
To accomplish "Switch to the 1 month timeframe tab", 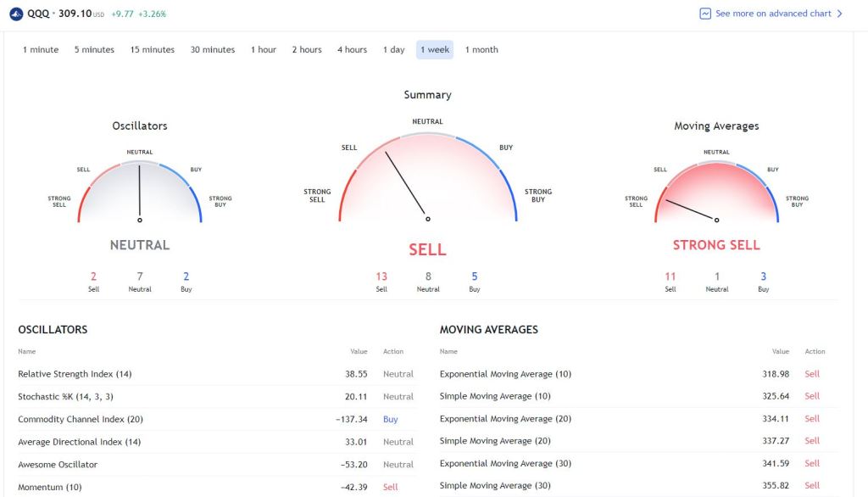I will [x=481, y=49].
